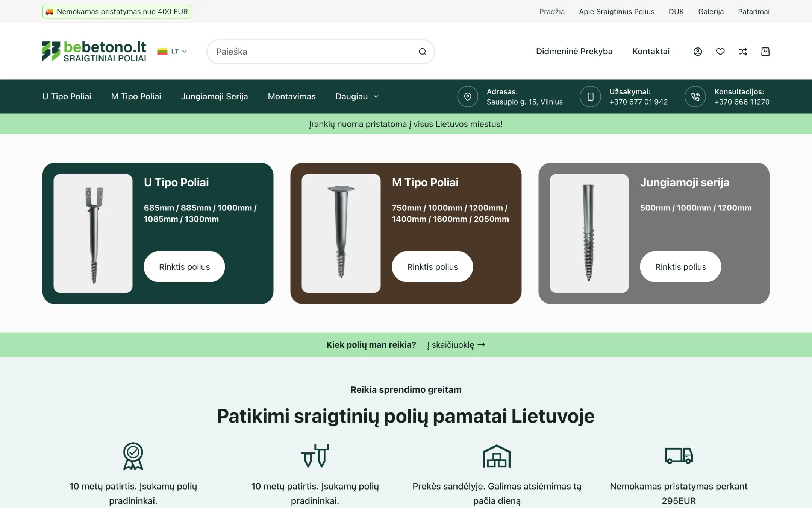The image size is (812, 508).
Task: Open the user account icon
Action: coord(698,52)
